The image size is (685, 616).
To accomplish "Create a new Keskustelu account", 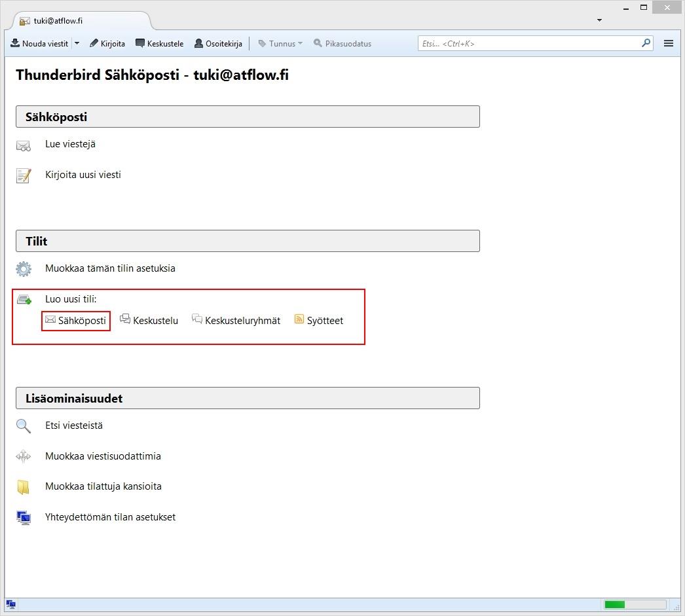I will (x=149, y=321).
